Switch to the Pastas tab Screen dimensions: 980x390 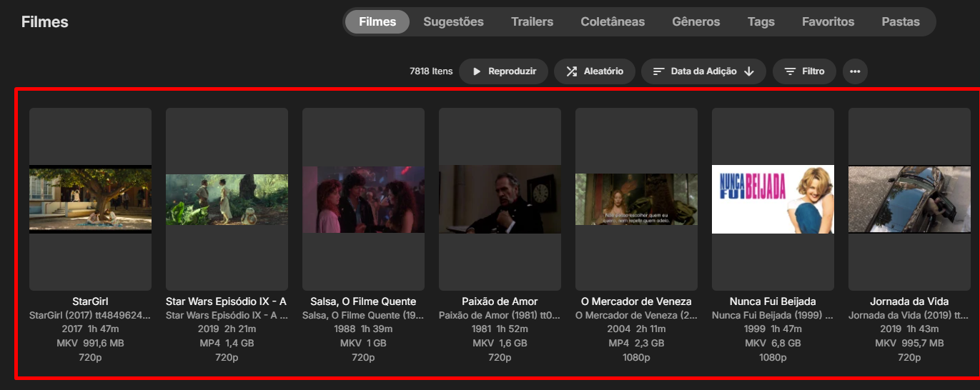pos(901,21)
